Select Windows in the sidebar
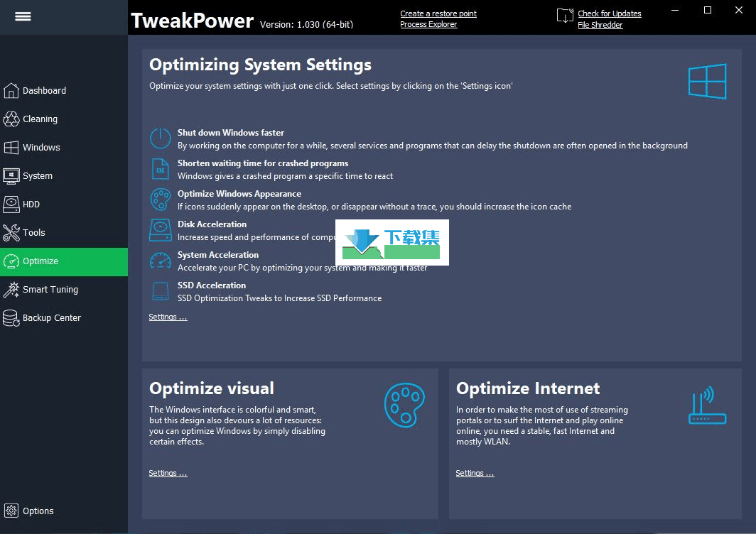756x534 pixels. (64, 147)
